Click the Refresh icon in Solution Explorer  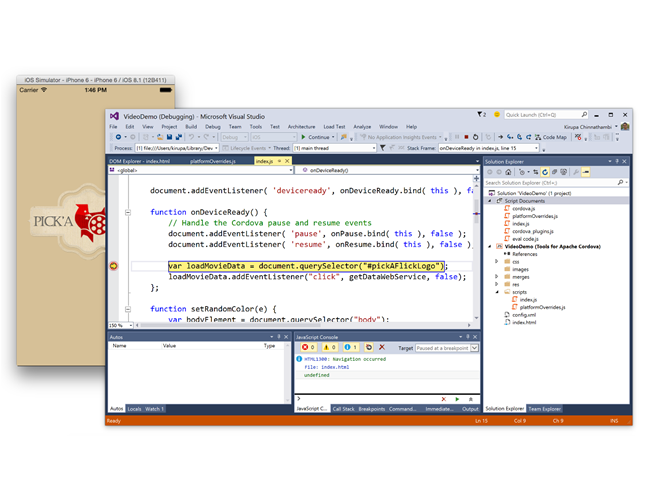[545, 172]
